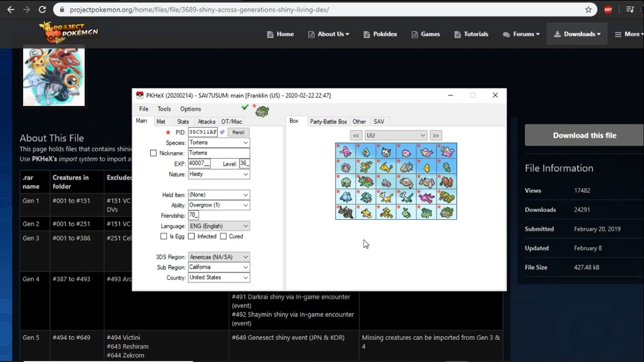Tick the Is Egg checkbox
The width and height of the screenshot is (644, 362).
(164, 236)
